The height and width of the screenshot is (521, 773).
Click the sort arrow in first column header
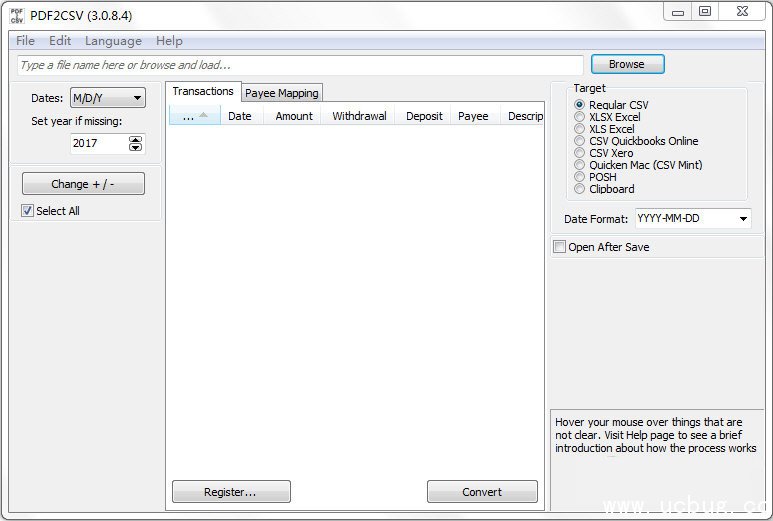pyautogui.click(x=204, y=115)
